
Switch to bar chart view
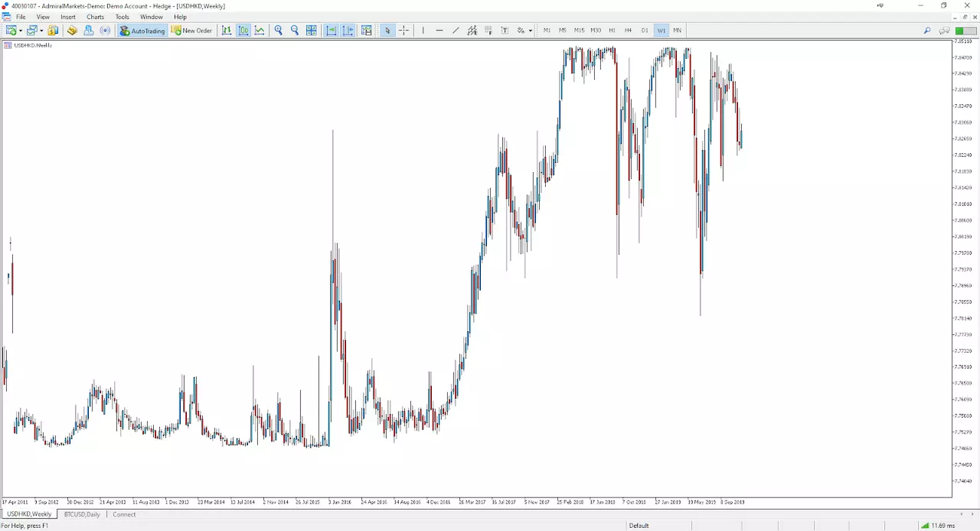click(227, 31)
